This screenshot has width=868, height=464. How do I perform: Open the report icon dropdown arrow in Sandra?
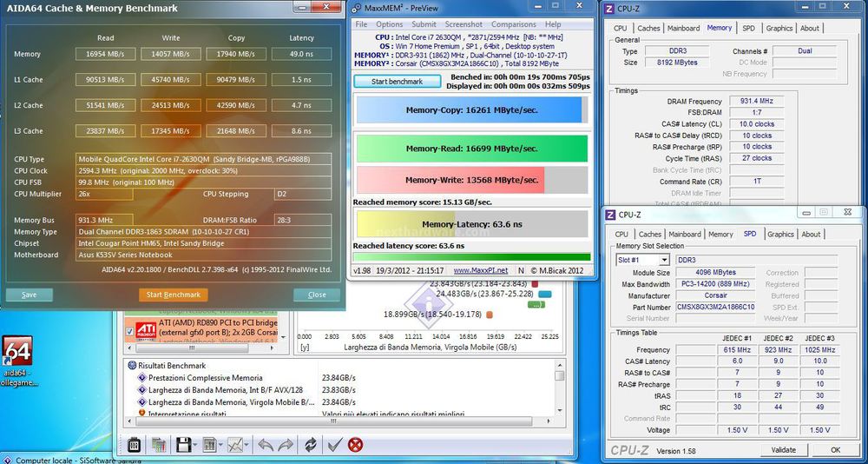coord(220,445)
